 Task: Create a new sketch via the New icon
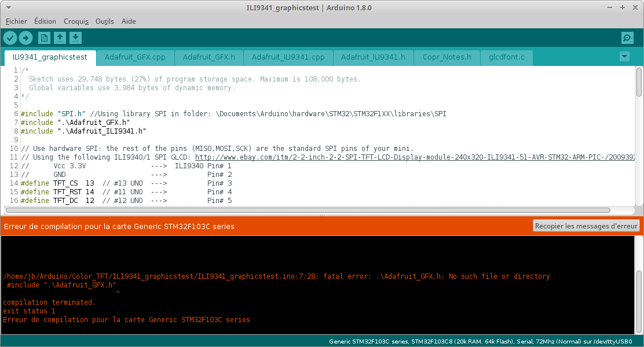pos(44,38)
